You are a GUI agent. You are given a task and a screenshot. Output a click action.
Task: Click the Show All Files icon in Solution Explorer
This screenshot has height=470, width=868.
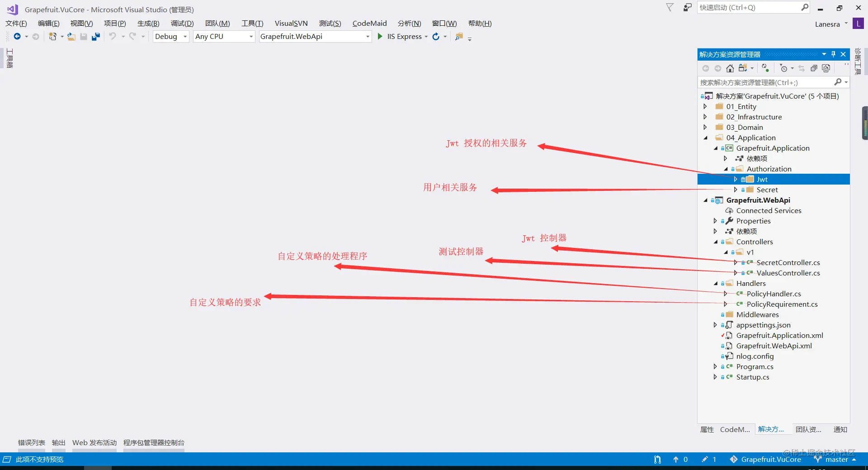pos(826,68)
